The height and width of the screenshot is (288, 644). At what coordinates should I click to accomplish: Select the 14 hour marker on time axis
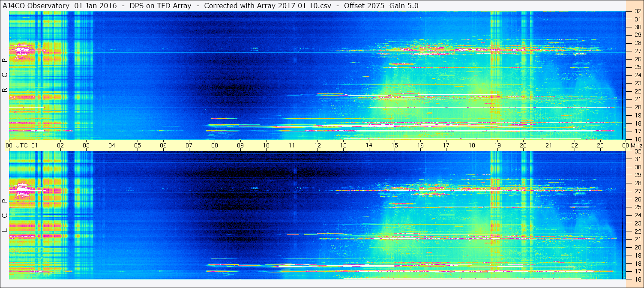369,145
